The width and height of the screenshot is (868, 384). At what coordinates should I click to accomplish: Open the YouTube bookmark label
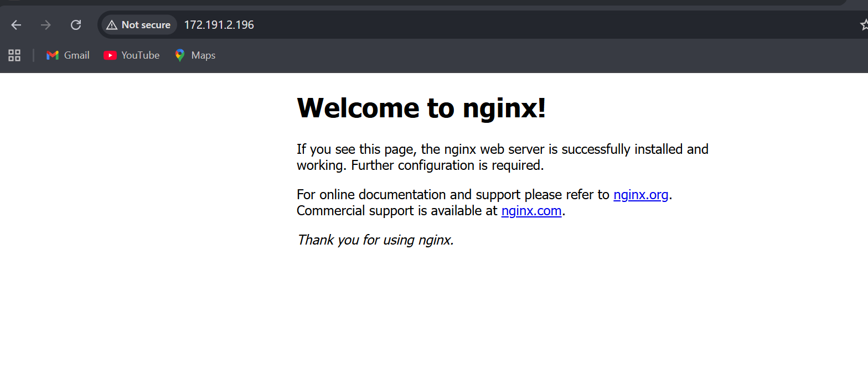pyautogui.click(x=141, y=55)
